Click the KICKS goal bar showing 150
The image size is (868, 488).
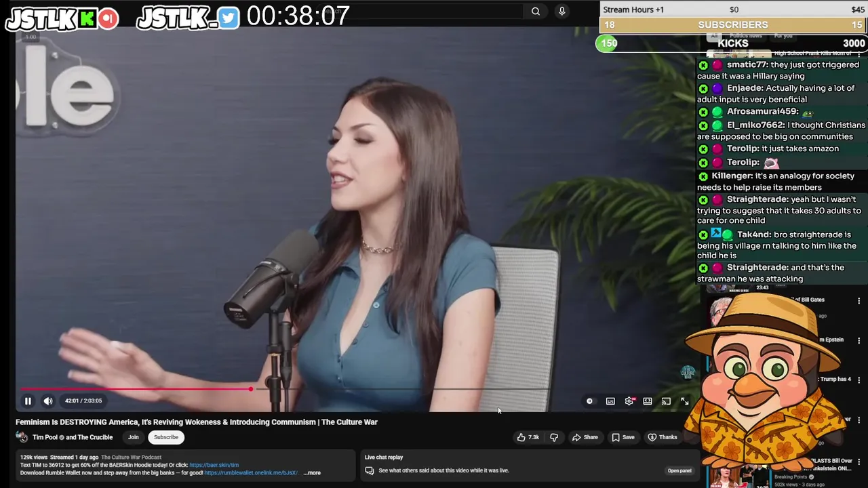(732, 43)
